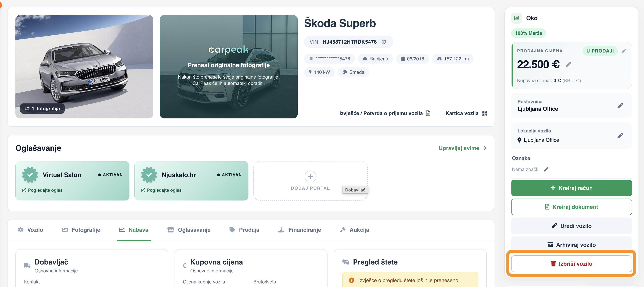Click Virtual Salon verified badge icon
Screen dimensions: 644x287
point(30,175)
